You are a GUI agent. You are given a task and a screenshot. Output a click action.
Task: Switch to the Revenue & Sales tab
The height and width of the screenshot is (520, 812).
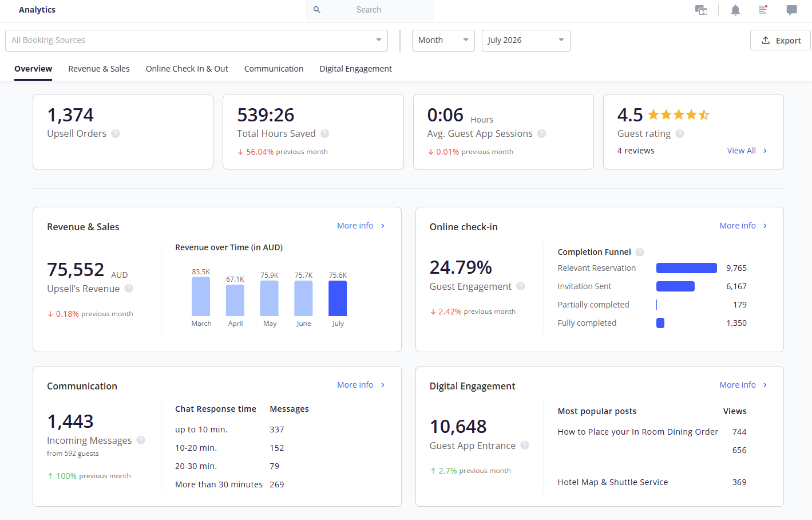pos(99,69)
